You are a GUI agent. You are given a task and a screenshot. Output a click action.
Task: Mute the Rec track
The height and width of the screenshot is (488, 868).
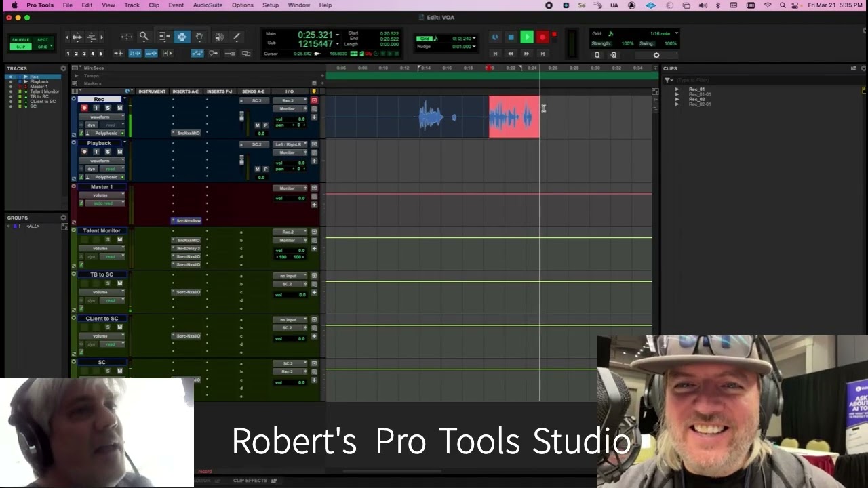coord(119,108)
